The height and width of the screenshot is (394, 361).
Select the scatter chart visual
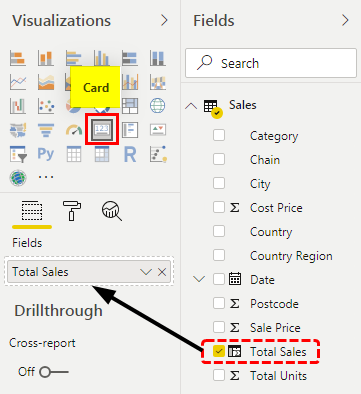tap(46, 106)
